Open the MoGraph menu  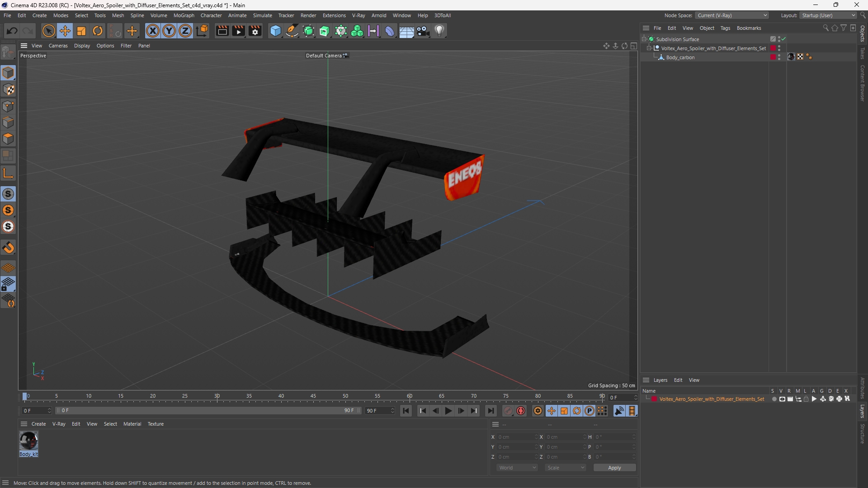tap(184, 15)
